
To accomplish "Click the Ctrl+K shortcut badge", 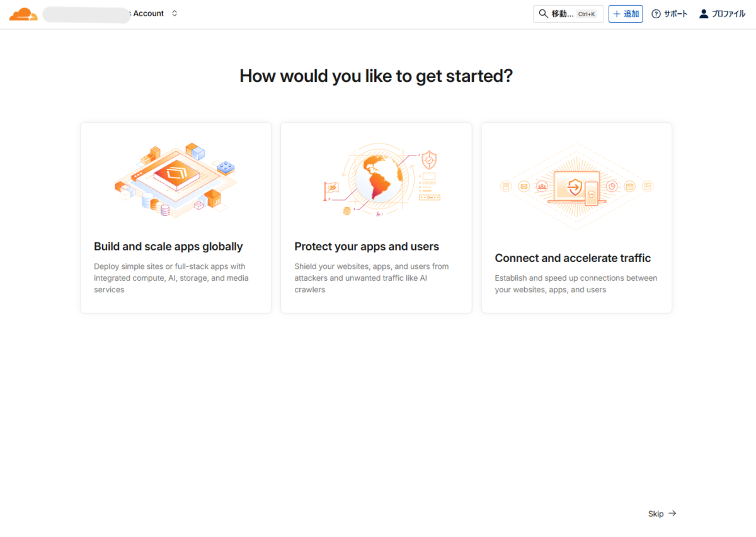I will (x=586, y=14).
